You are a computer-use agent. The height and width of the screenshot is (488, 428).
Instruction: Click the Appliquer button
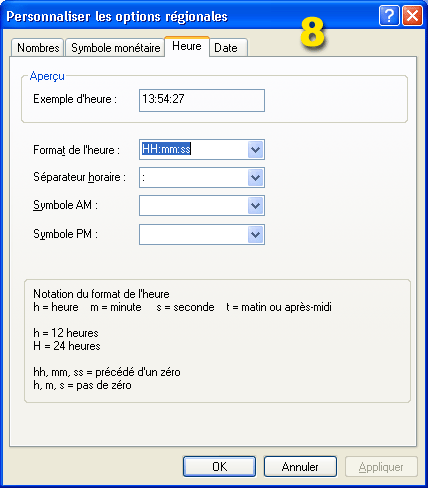[x=381, y=467]
